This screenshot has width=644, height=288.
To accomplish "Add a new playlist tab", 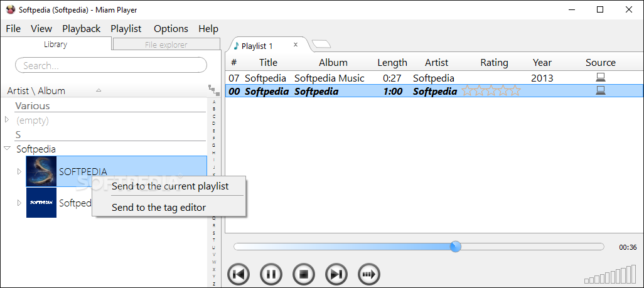I will pos(321,44).
